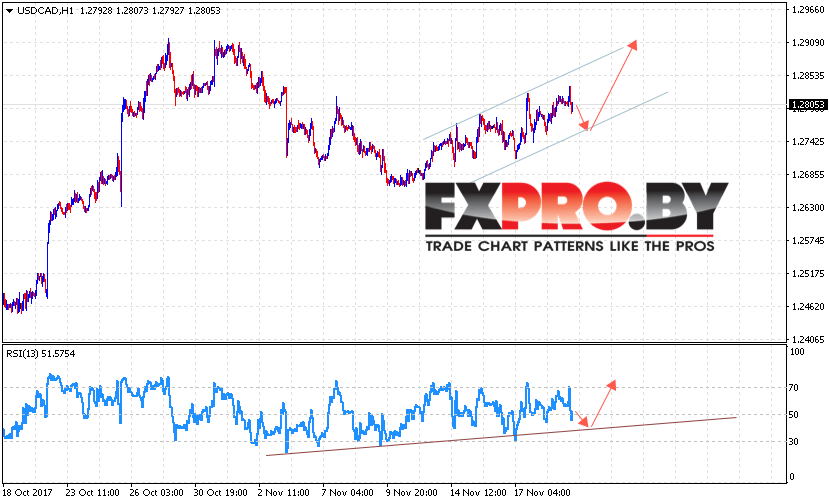The image size is (829, 504).
Task: Select the 2 Nov 11:00 time label
Action: [283, 492]
